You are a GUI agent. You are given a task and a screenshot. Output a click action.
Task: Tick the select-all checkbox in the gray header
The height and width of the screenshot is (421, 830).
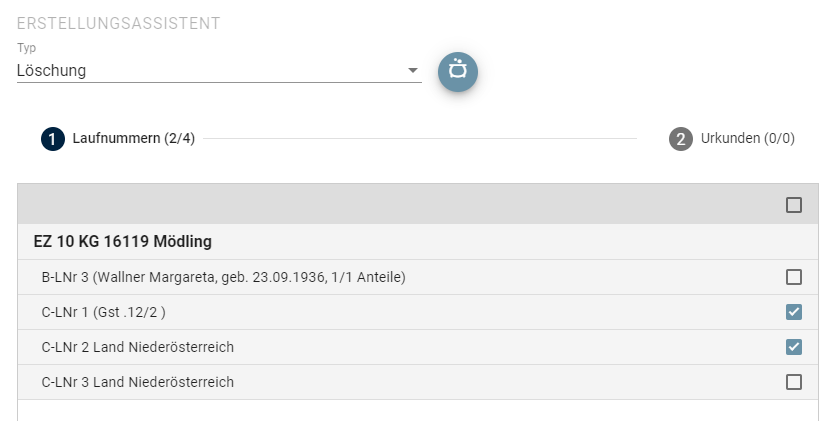(793, 205)
